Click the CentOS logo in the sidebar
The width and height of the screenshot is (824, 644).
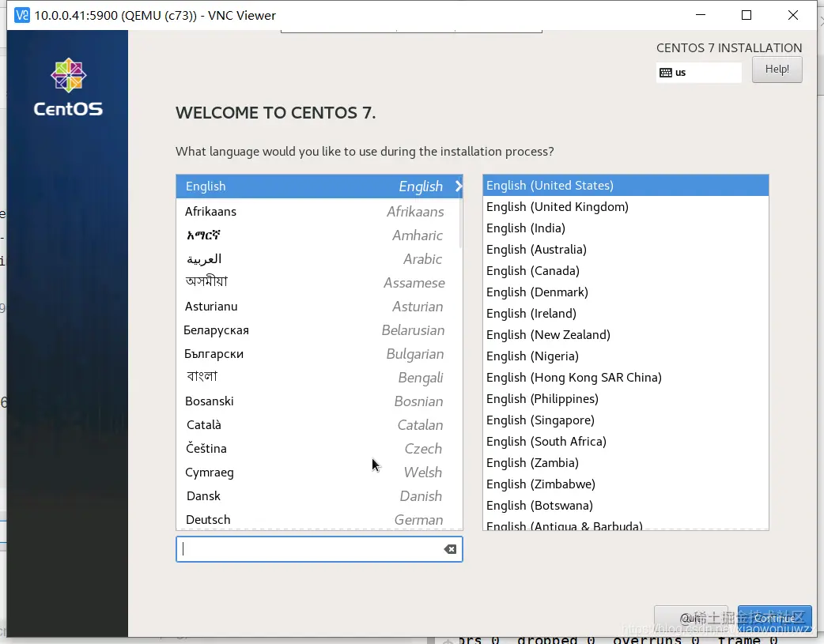point(68,87)
